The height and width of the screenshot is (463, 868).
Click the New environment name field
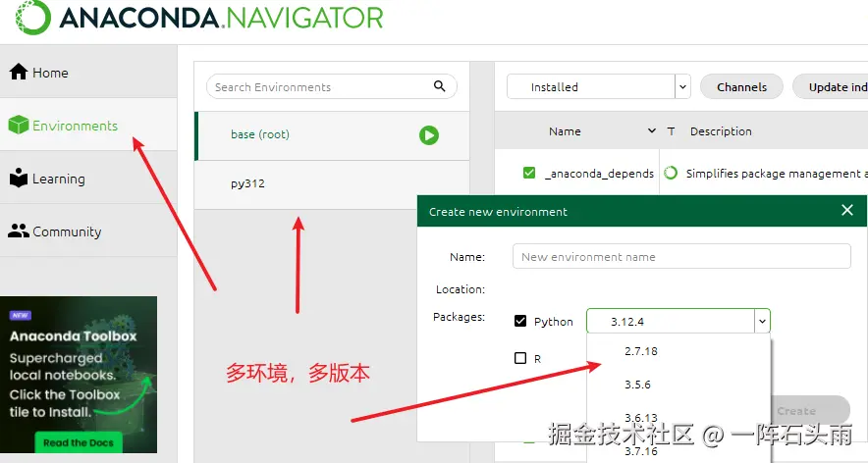pyautogui.click(x=681, y=256)
